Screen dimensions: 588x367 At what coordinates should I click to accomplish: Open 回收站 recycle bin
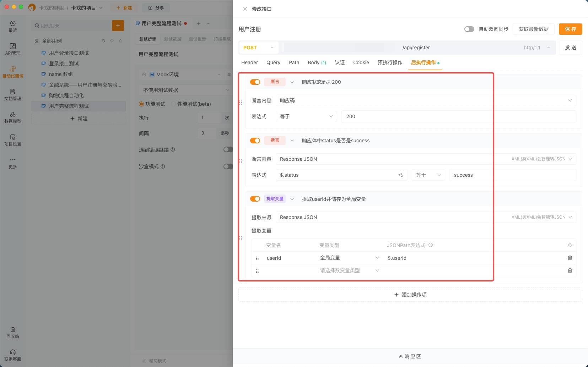pyautogui.click(x=13, y=332)
